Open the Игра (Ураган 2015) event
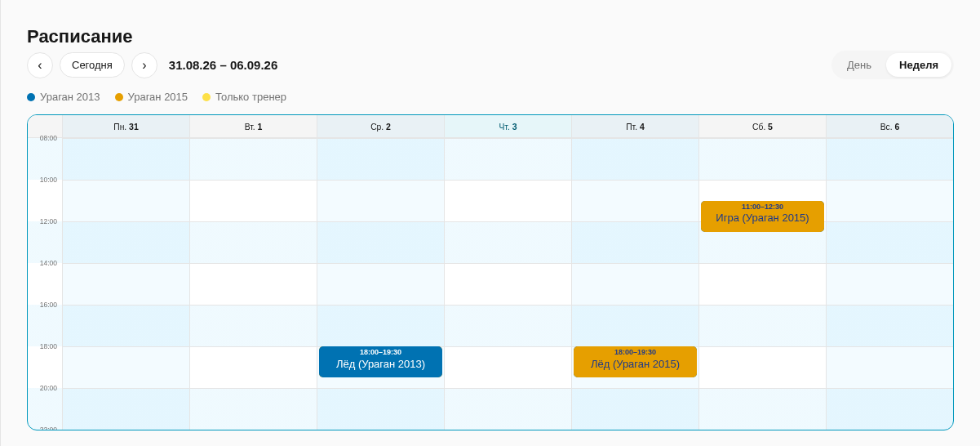980x446 pixels. coord(762,216)
